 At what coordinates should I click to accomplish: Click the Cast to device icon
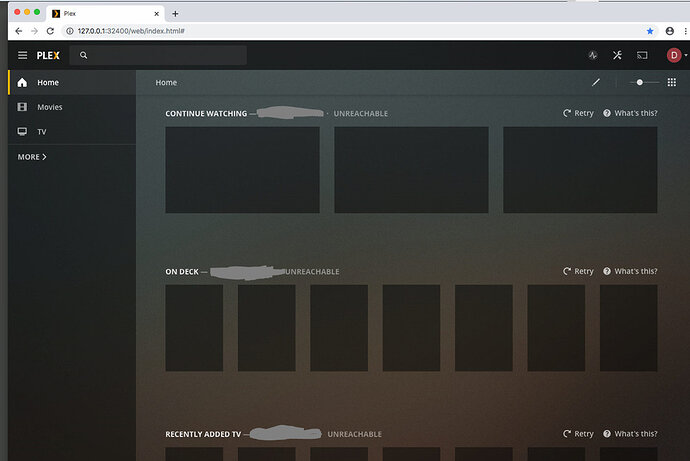click(x=642, y=55)
